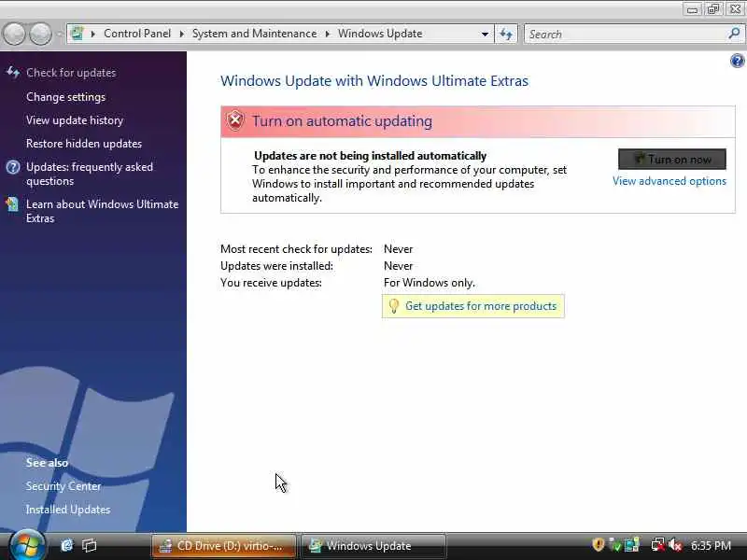Restore down the Windows Update window
The width and height of the screenshot is (747, 560).
713,9
